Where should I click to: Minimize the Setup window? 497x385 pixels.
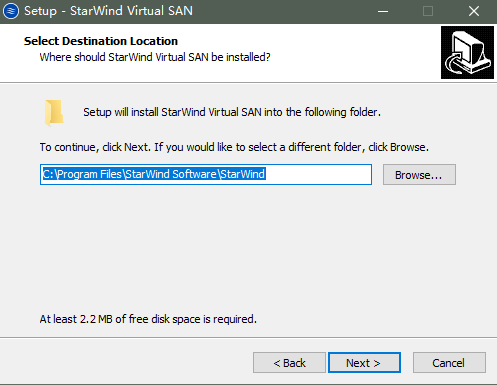point(383,11)
